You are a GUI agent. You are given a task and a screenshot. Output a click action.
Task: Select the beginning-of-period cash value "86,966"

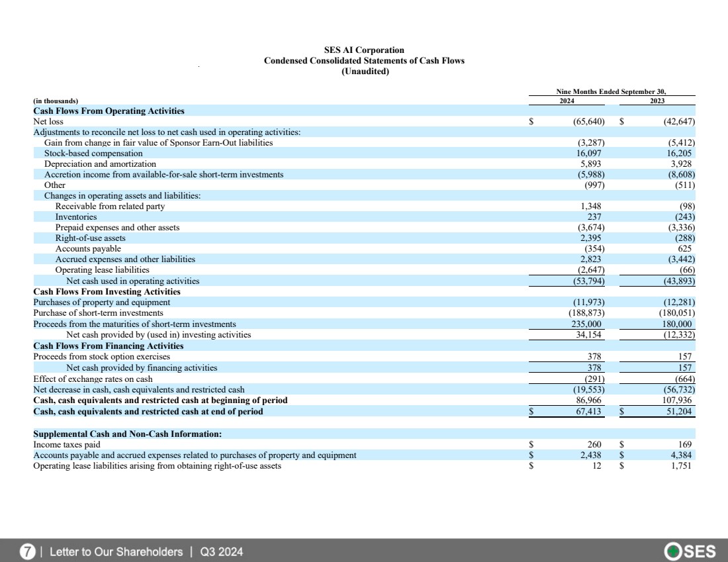coord(588,401)
